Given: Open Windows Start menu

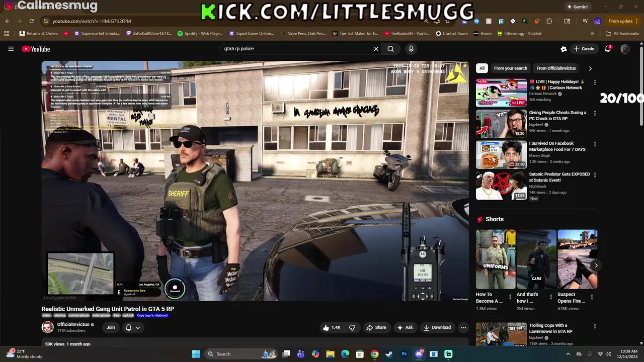Looking at the screenshot, I should coord(196,354).
